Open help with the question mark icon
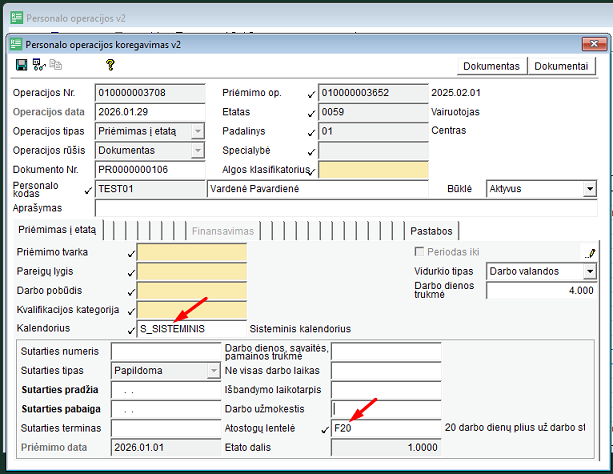The width and height of the screenshot is (613, 474). click(x=110, y=65)
